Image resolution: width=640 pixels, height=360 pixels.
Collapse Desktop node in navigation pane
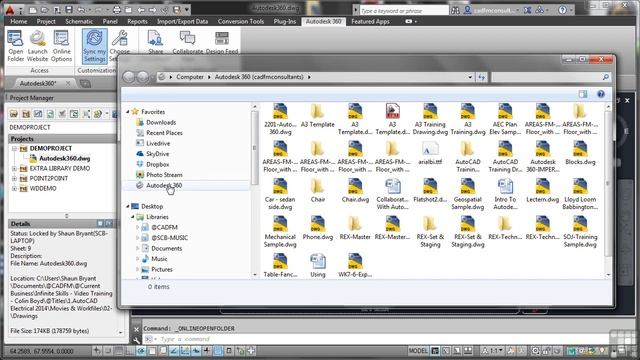coord(128,207)
